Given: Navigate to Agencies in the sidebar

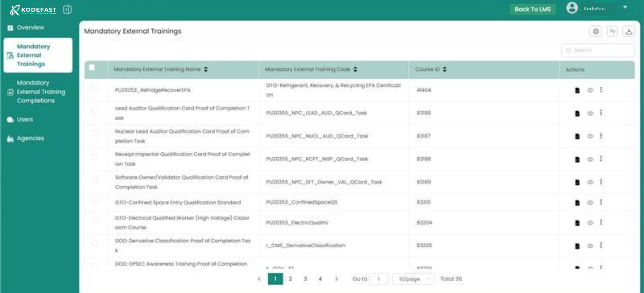Looking at the screenshot, I should (30, 138).
